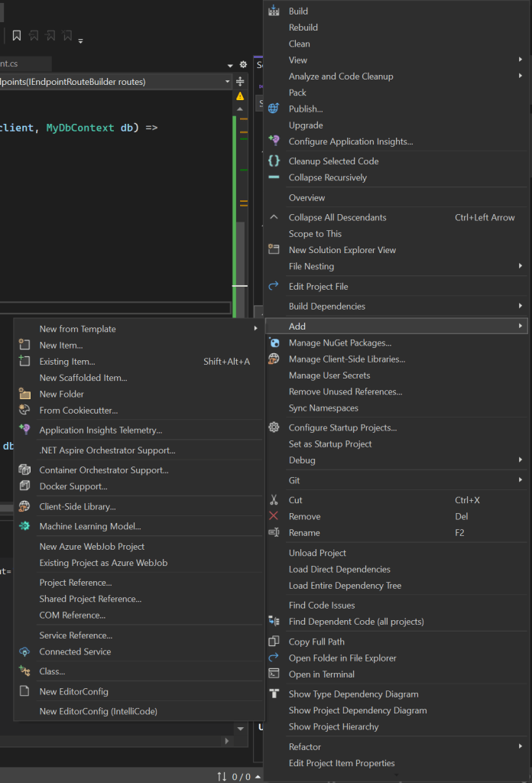Click the Edit Project File arrow icon
Screen dimensions: 532x783
[274, 286]
